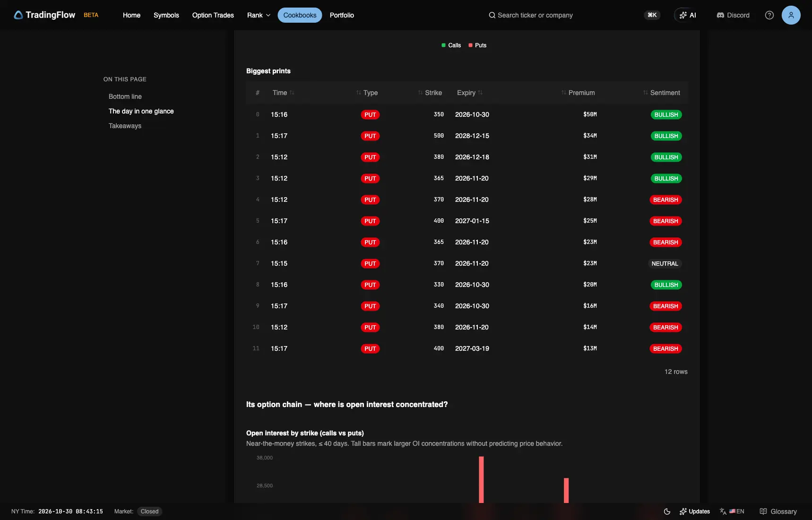The width and height of the screenshot is (812, 520).
Task: Go to the Home tab
Action: tap(131, 15)
